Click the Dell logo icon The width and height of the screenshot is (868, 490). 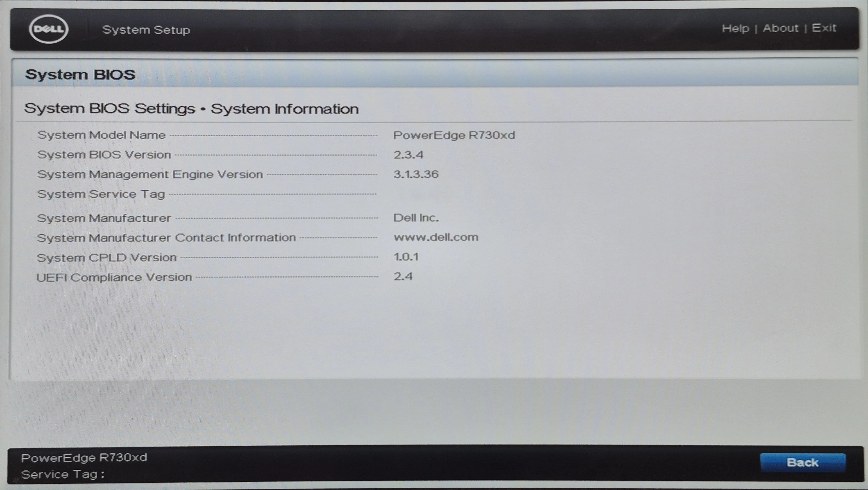click(49, 29)
